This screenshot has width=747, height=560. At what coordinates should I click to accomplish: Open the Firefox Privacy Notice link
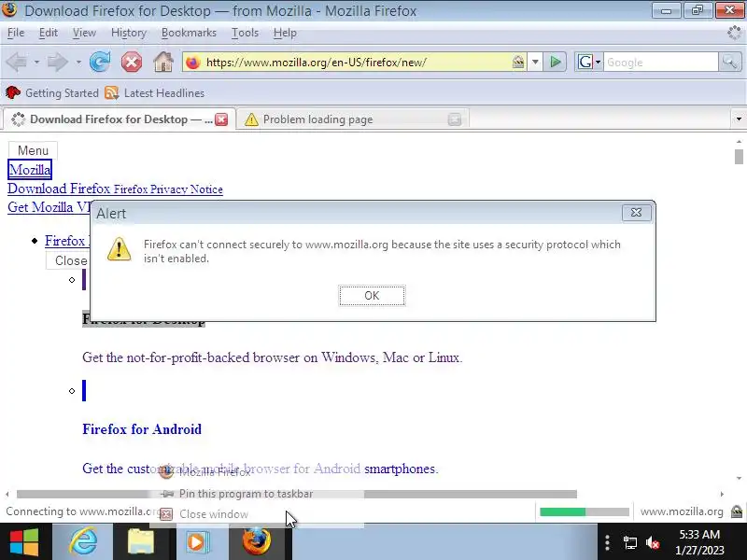pyautogui.click(x=168, y=189)
